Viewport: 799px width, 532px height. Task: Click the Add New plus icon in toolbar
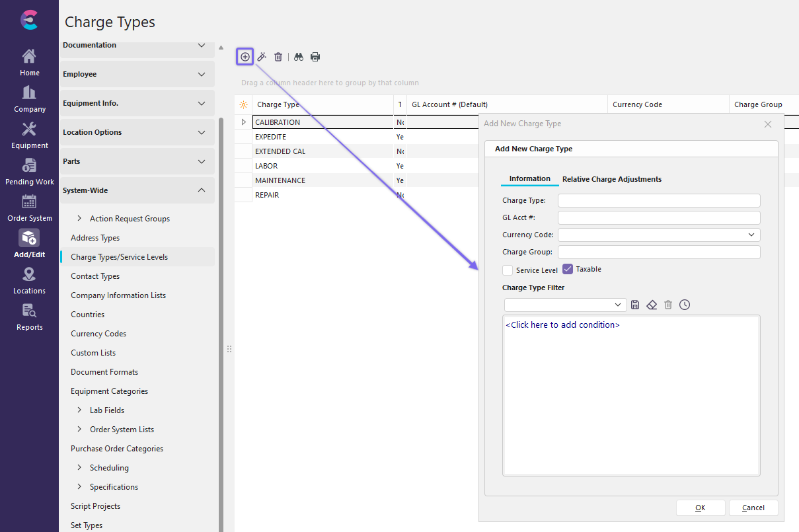[245, 57]
